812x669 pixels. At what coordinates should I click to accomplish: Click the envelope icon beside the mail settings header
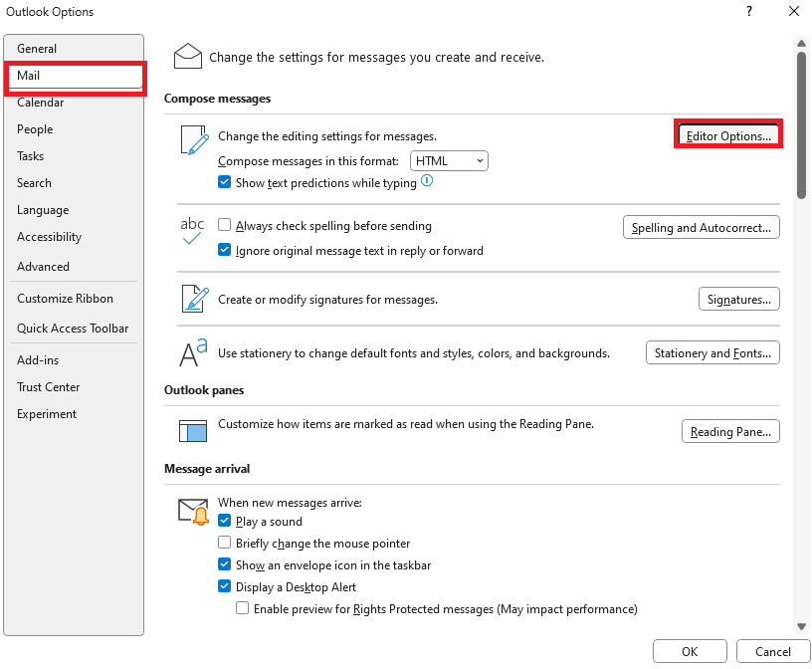tap(188, 56)
